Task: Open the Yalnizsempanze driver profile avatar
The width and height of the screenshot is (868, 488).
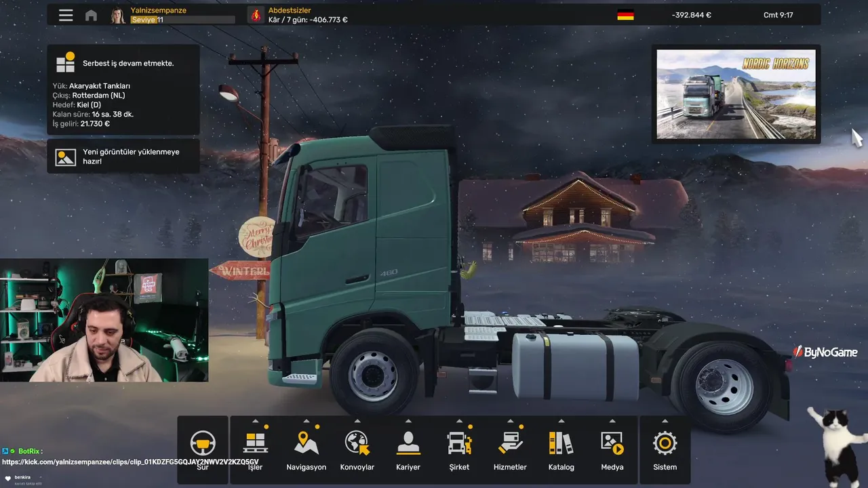Action: click(118, 15)
